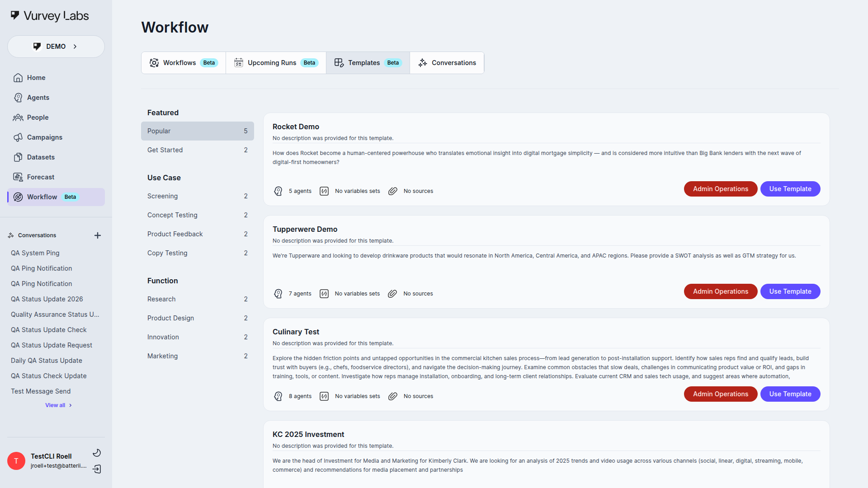Click the attachment icon on Rocket Demo card

click(x=392, y=191)
